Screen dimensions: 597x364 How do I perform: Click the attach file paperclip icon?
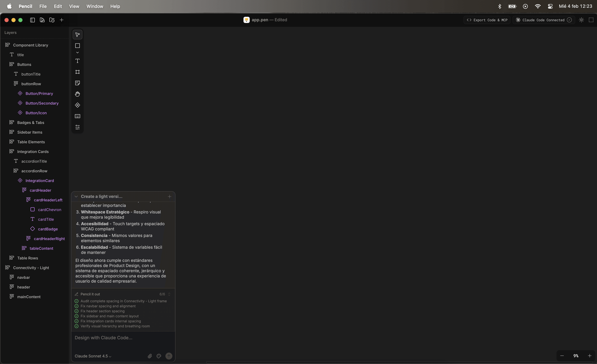coord(150,356)
